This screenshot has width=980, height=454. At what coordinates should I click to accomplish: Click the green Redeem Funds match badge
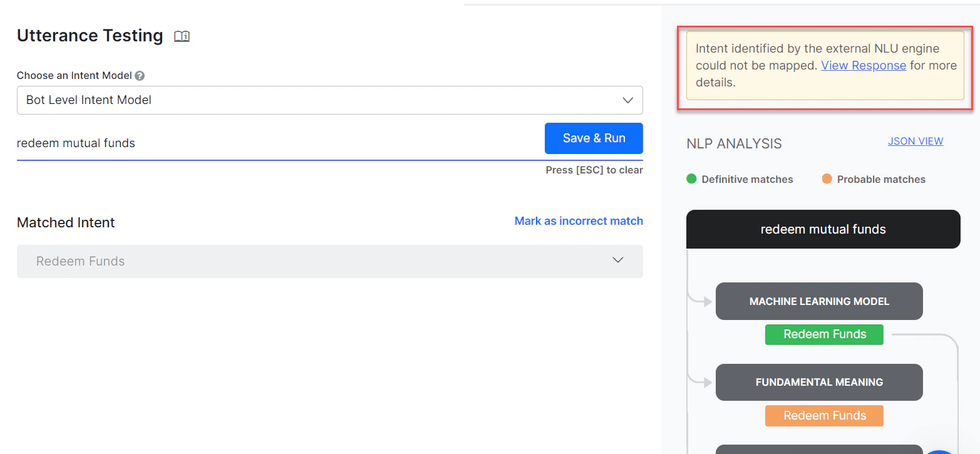824,334
